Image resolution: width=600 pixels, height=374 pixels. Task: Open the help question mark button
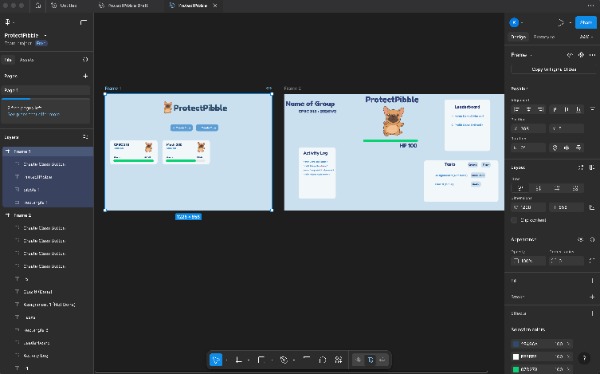point(584,358)
